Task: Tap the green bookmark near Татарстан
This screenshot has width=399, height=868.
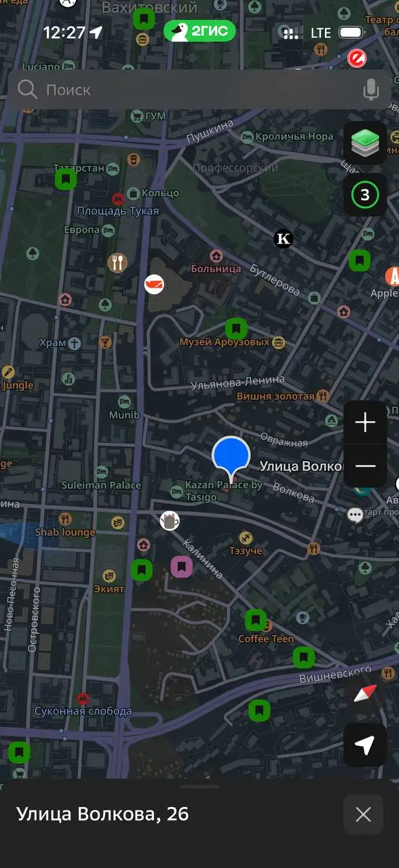Action: pos(66,180)
